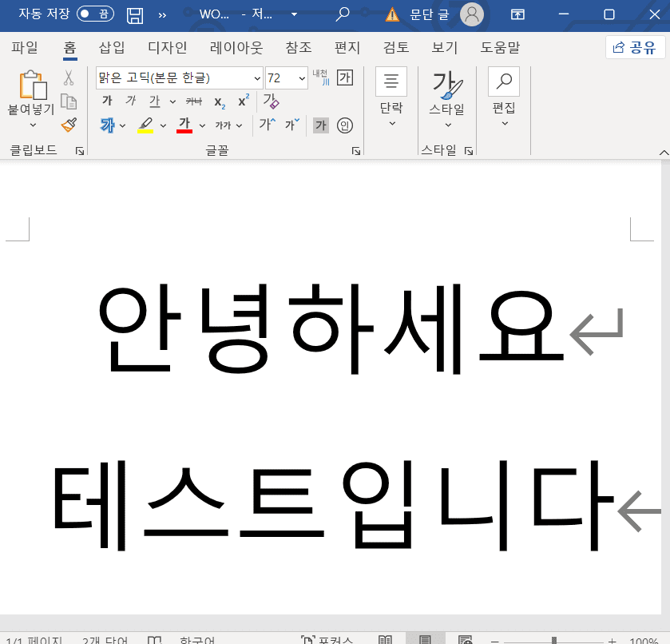Image resolution: width=670 pixels, height=644 pixels.
Task: Open the Insert (삽입) tab
Action: [112, 47]
